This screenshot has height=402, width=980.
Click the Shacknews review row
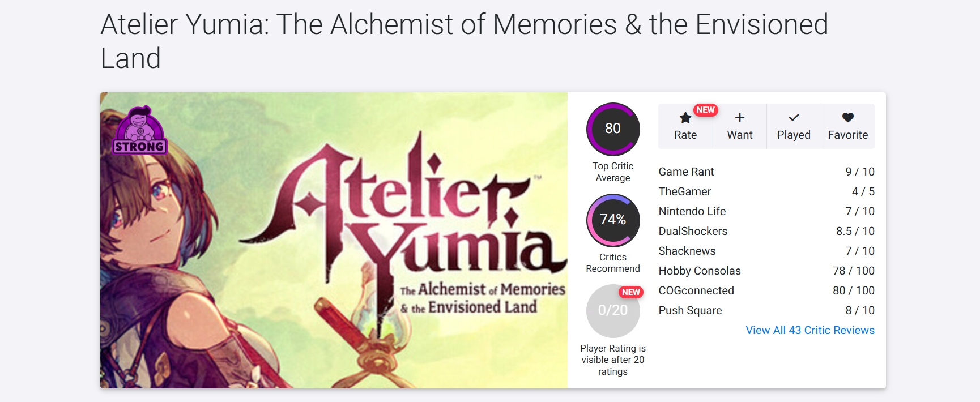[x=687, y=251]
